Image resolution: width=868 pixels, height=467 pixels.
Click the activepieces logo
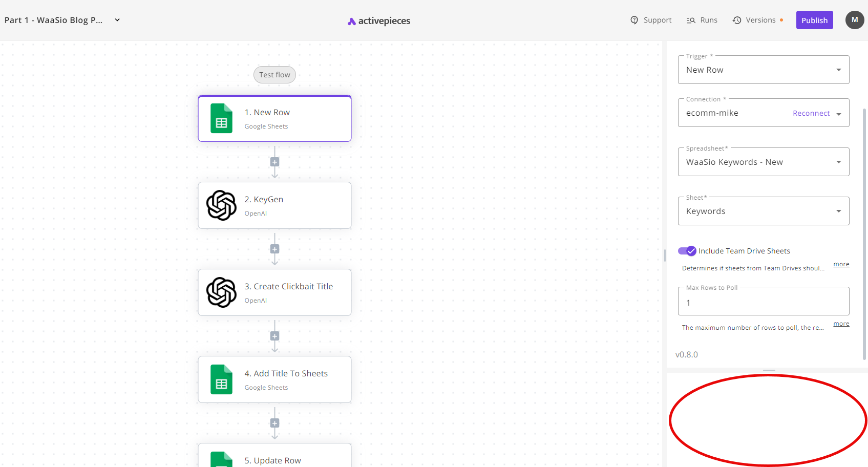pyautogui.click(x=379, y=21)
